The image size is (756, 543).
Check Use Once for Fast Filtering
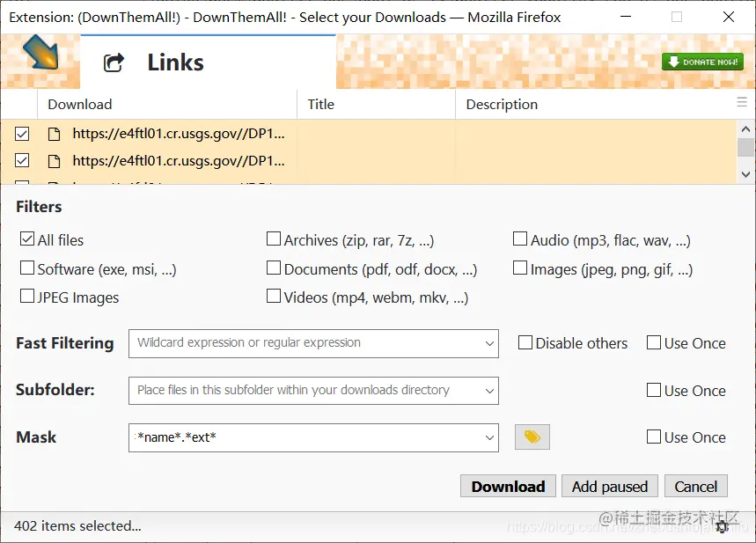654,342
